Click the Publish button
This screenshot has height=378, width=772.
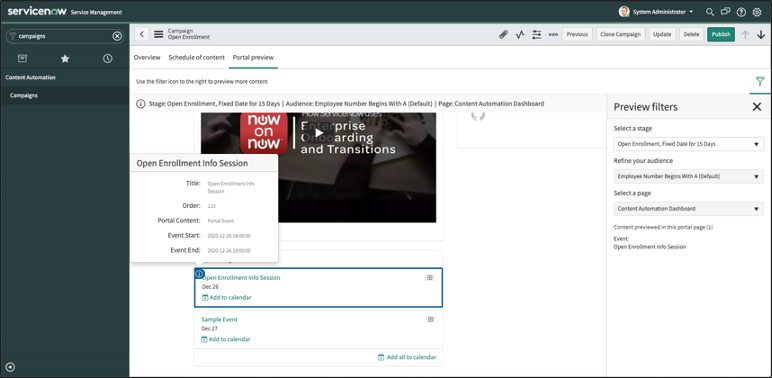click(x=721, y=34)
